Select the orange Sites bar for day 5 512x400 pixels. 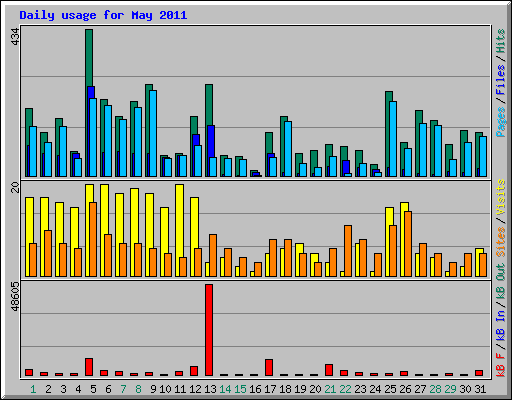(93, 239)
